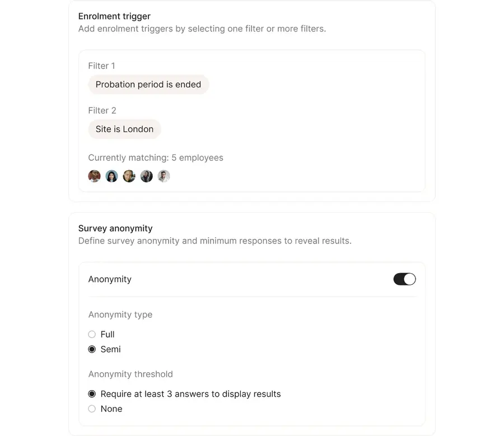Select Full anonymity type
Screen dimensions: 504x436
click(92, 334)
